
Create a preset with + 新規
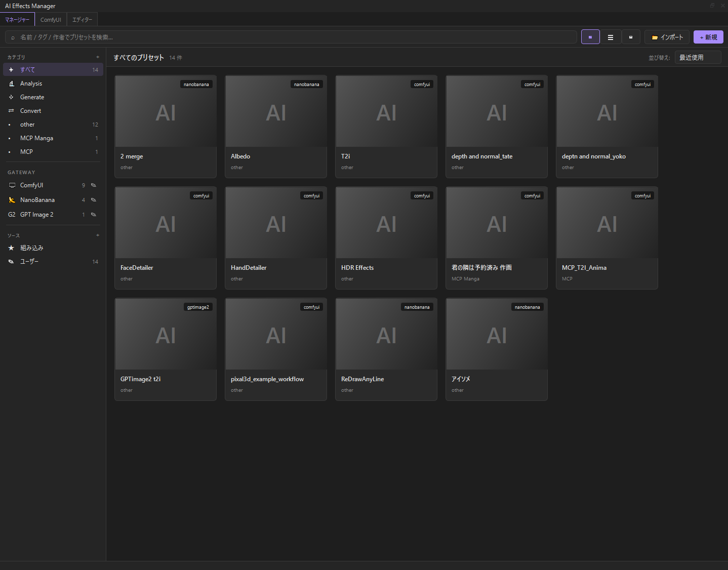pos(708,37)
